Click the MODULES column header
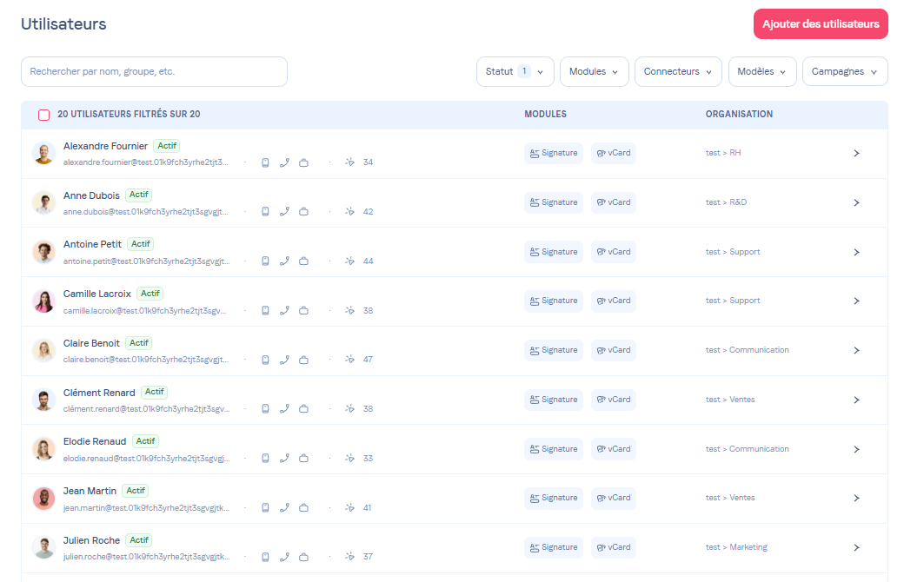The image size is (924, 582). click(x=545, y=115)
